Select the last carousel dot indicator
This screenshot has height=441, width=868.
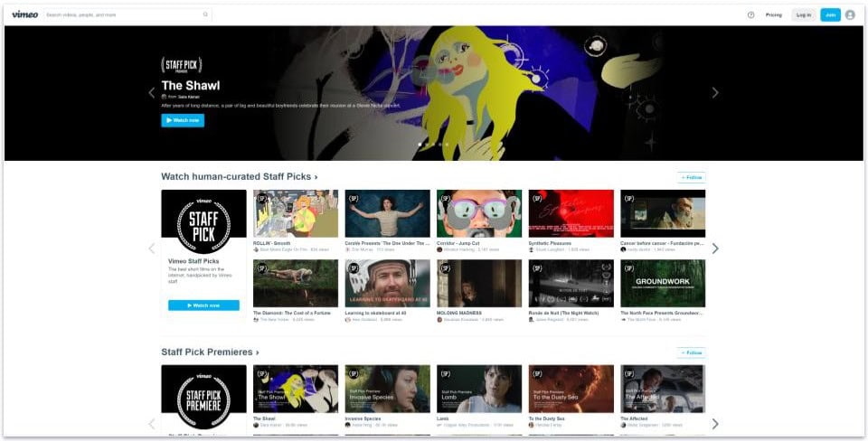tap(447, 145)
